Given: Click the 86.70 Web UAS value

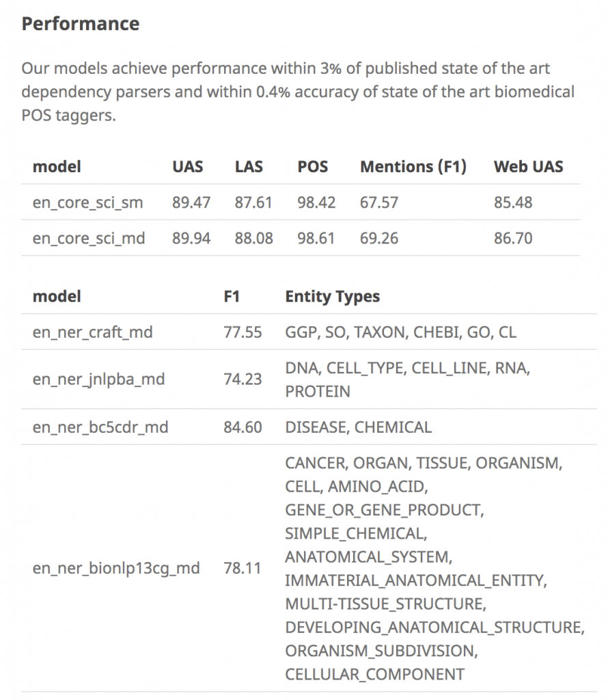Looking at the screenshot, I should (513, 238).
